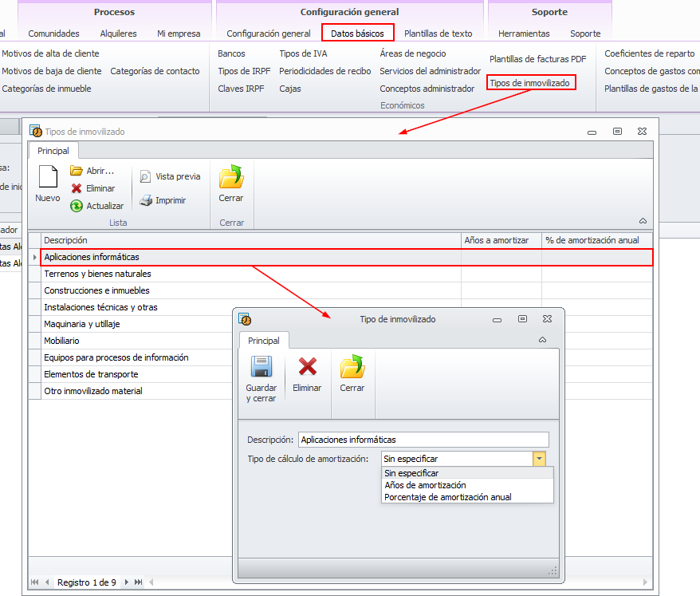Sort by Años a amortizar column header
700x596 pixels.
[501, 240]
